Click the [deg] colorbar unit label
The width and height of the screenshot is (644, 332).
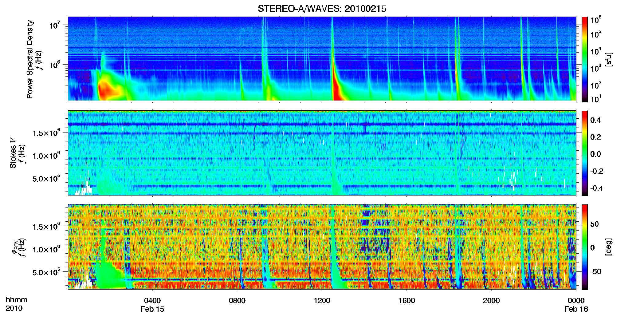[x=608, y=247]
